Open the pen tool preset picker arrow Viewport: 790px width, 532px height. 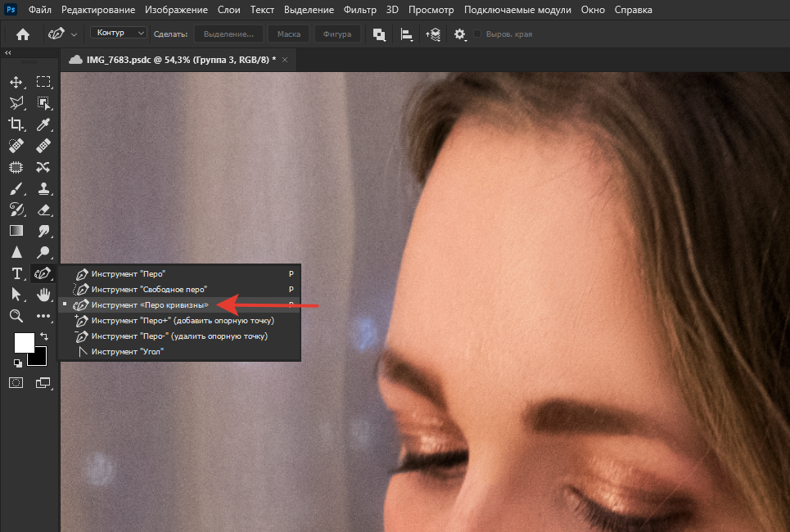tap(74, 34)
